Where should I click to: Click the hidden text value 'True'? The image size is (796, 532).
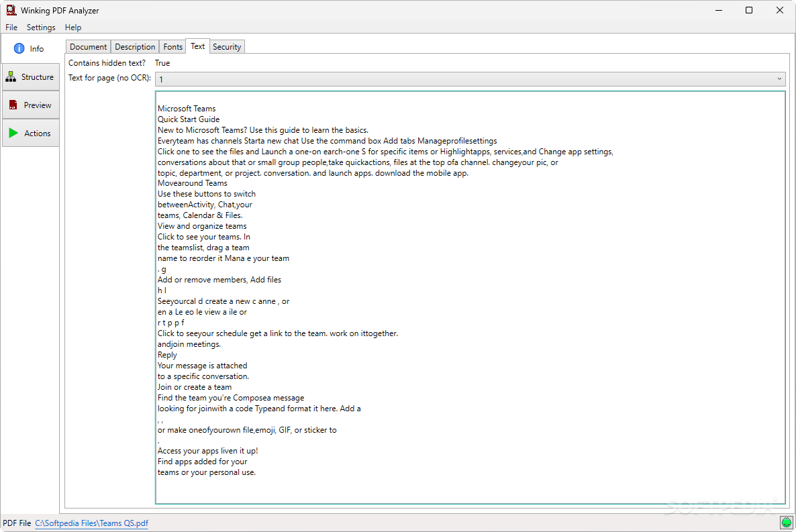point(162,63)
